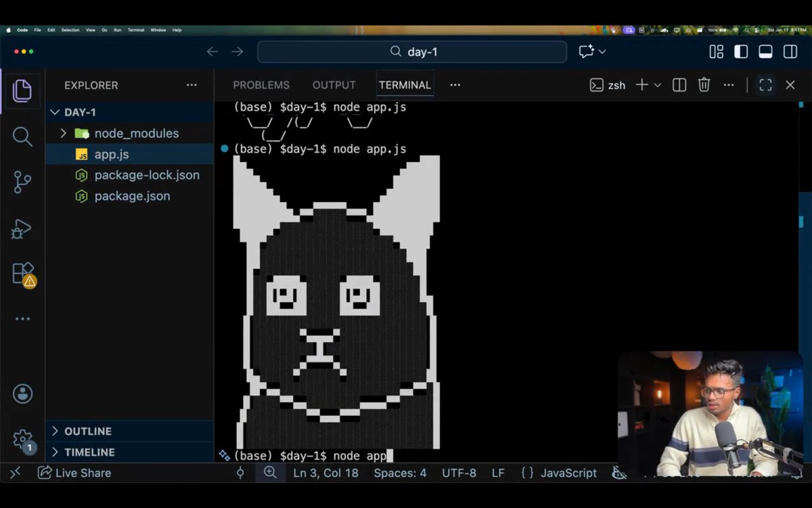
Task: Open the Source Control view
Action: 22,182
